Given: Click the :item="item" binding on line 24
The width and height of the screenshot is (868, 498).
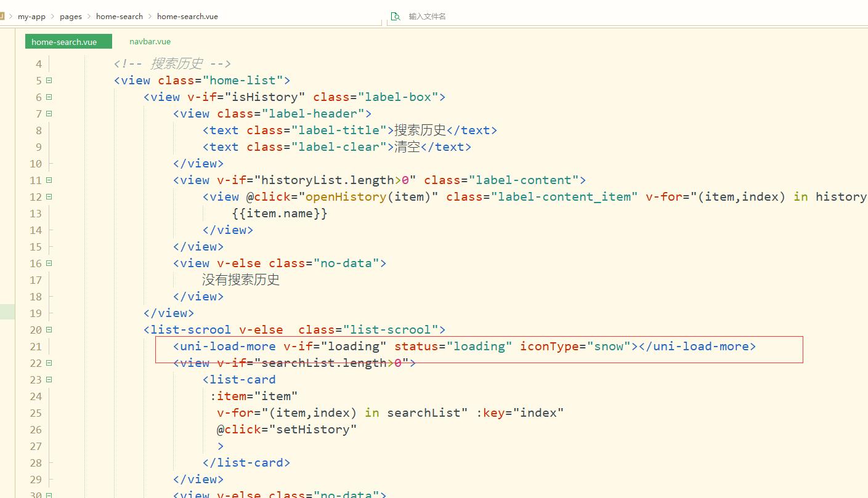Looking at the screenshot, I should pyautogui.click(x=254, y=396).
